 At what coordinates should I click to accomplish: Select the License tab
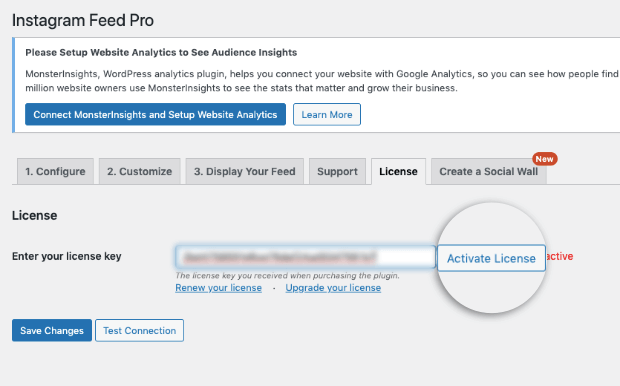point(398,171)
